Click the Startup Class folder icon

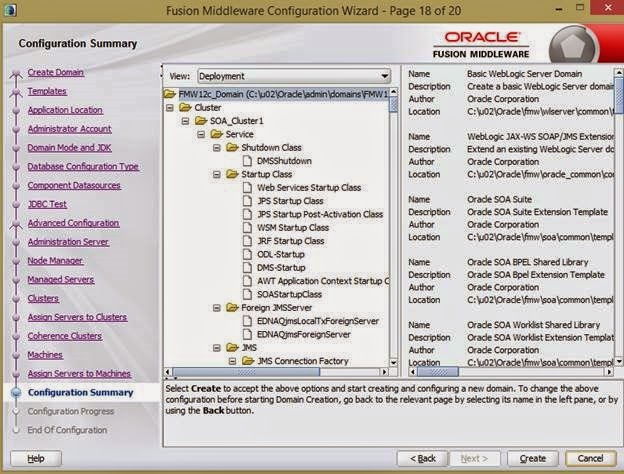point(232,174)
